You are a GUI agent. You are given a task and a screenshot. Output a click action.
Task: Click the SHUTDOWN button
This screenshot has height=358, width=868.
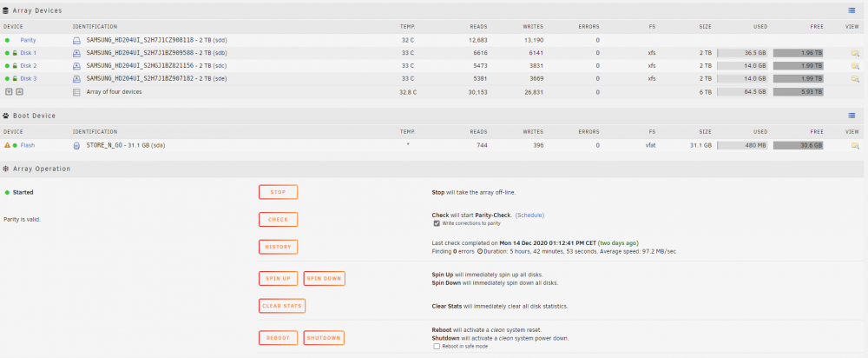[x=324, y=338]
